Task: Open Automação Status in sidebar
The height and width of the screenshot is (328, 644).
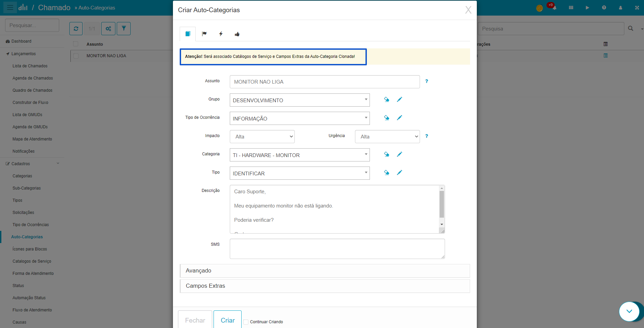Action: (x=29, y=298)
